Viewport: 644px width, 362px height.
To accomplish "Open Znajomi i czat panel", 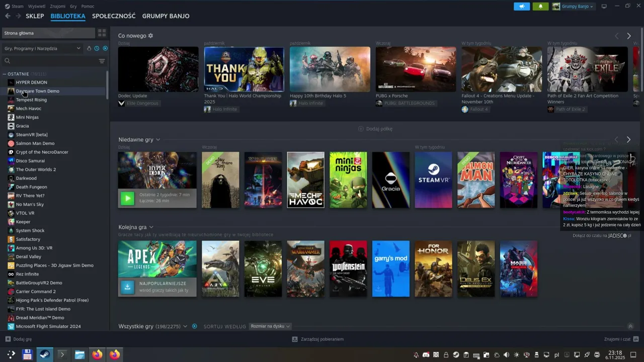I will (621, 339).
